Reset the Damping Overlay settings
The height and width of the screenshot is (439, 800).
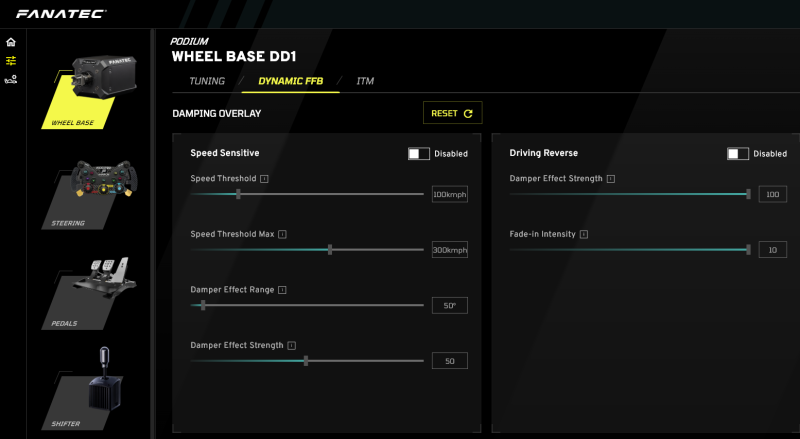pyautogui.click(x=453, y=113)
